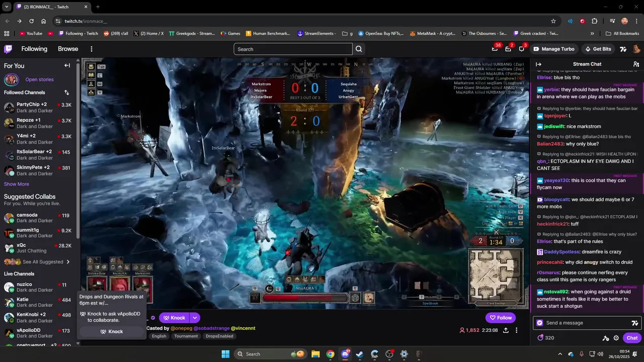
Task: Click the Manage Turbo button
Action: pos(553,49)
